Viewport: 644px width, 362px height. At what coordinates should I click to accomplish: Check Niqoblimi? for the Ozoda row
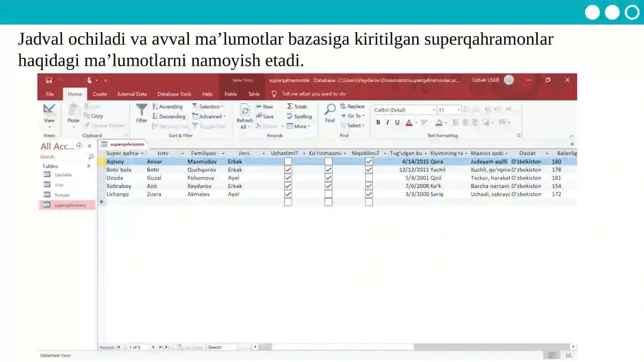(x=369, y=178)
